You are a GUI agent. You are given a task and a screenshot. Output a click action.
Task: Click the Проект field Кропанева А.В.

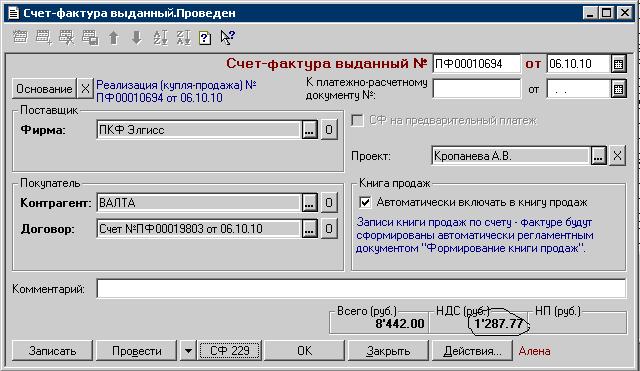click(511, 156)
